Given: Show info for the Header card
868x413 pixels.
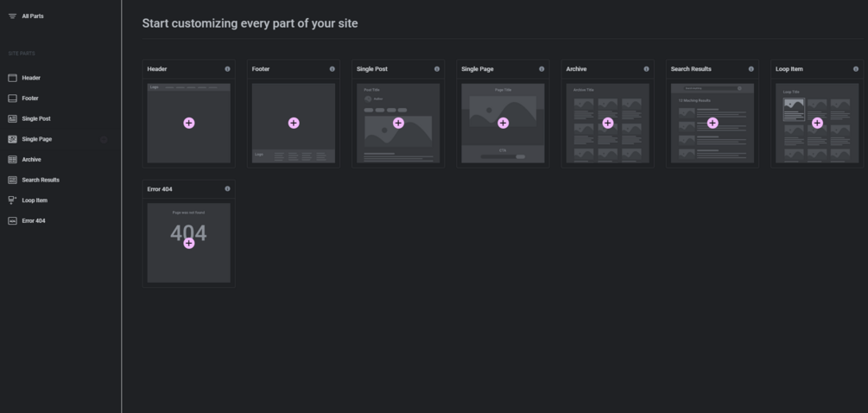Looking at the screenshot, I should click(x=227, y=69).
